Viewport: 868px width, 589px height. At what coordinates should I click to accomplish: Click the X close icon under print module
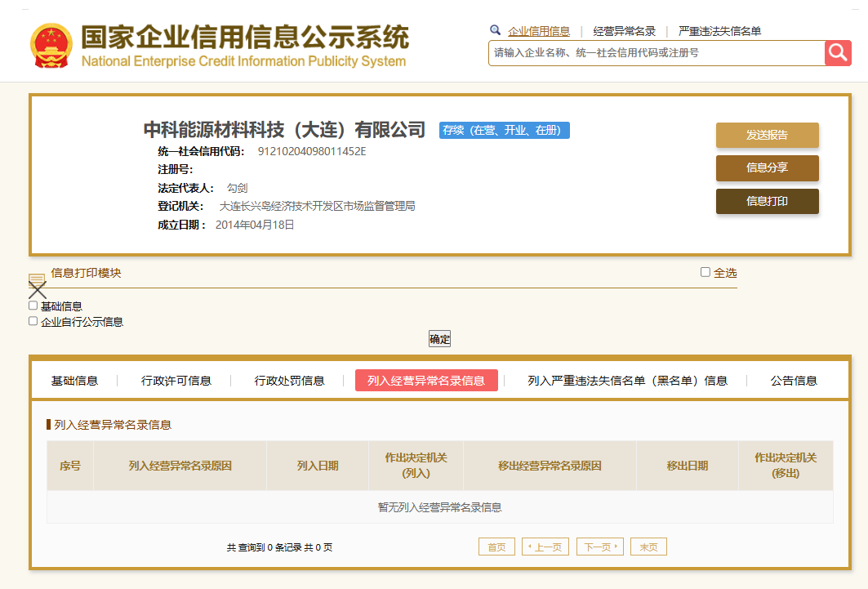[38, 290]
